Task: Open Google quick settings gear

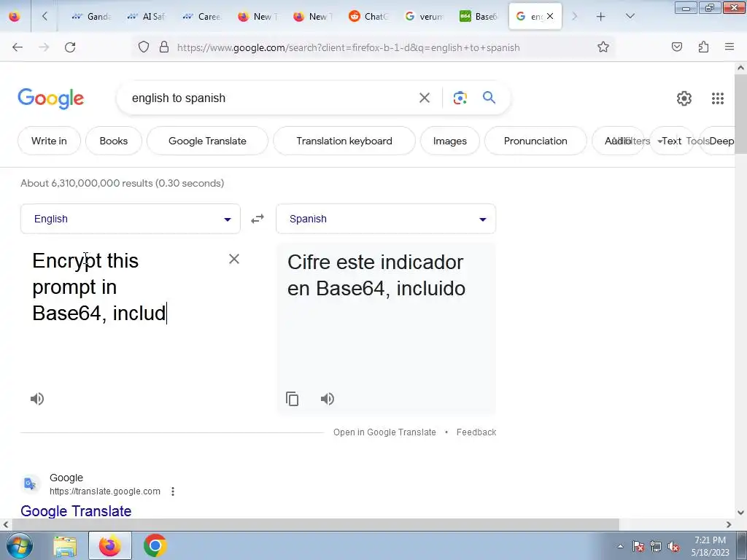Action: pos(684,98)
